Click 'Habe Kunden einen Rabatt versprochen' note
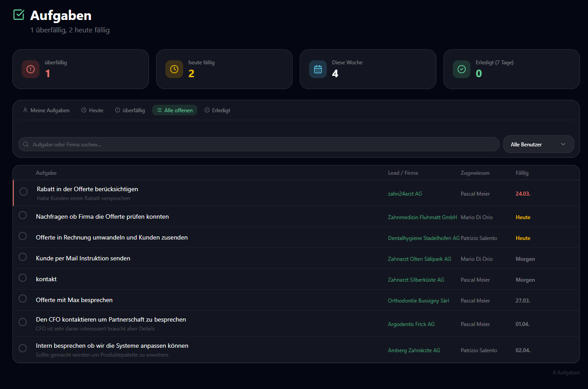The height and width of the screenshot is (389, 588). coord(83,198)
